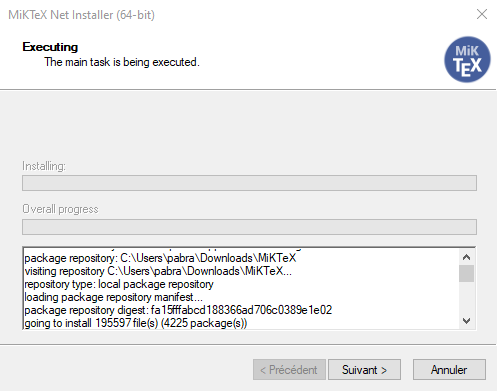Click the 'loading package repository manifest...' line
The height and width of the screenshot is (391, 497).
(113, 297)
